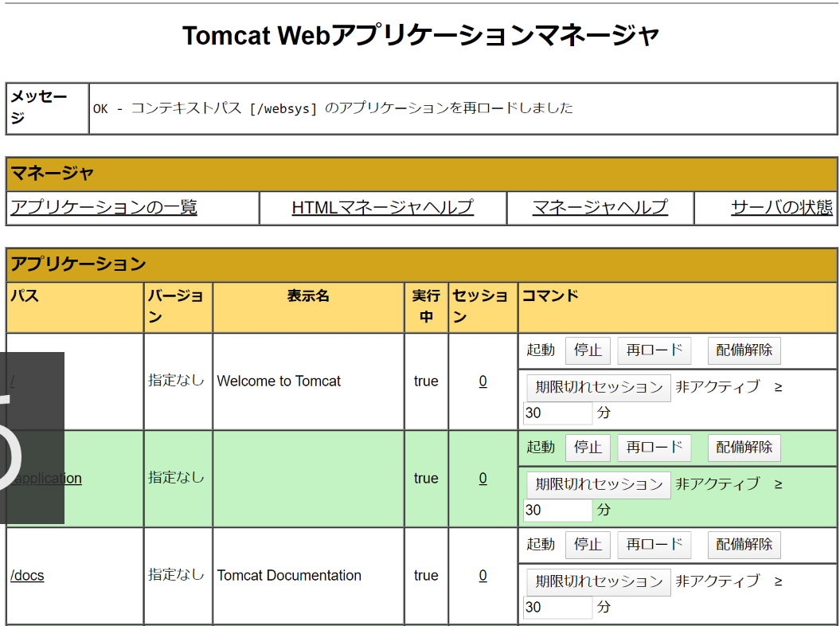Open session count link in Tomcat Documentation row
Screen dimensions: 840x626
(x=483, y=575)
